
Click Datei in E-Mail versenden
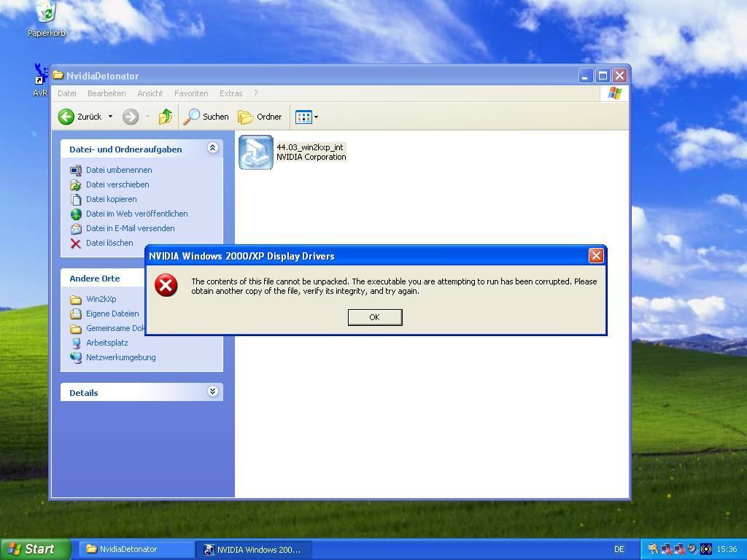[130, 228]
